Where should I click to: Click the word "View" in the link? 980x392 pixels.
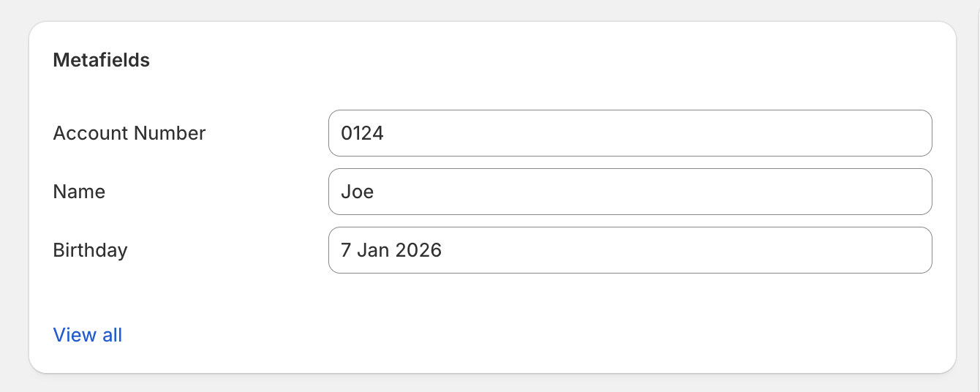coord(75,335)
